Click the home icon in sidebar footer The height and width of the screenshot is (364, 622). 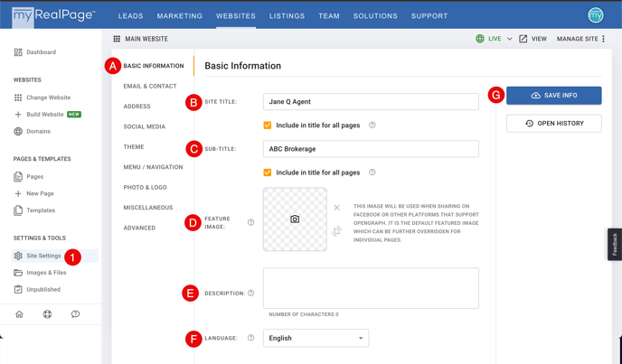pyautogui.click(x=19, y=314)
